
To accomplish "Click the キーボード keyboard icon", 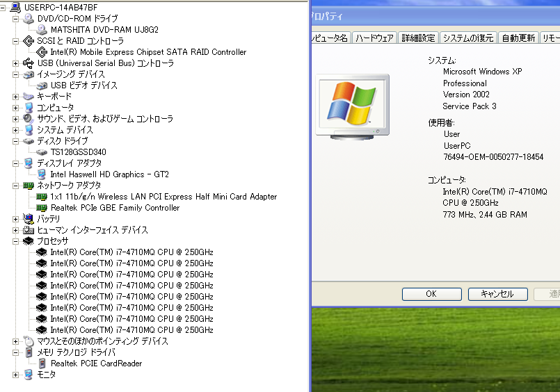I will coord(29,97).
